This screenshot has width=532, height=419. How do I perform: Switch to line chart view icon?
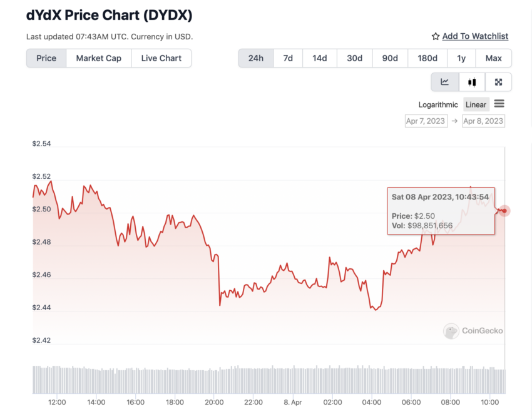click(x=445, y=82)
